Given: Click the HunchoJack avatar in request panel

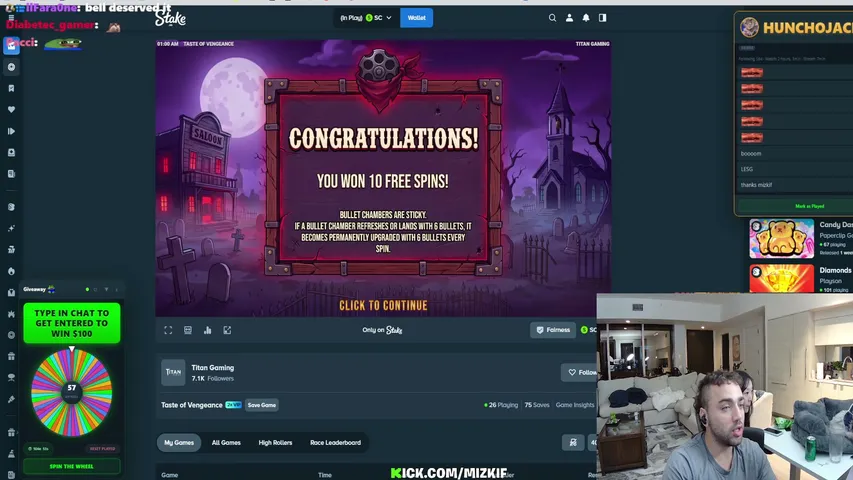Looking at the screenshot, I should 749,27.
